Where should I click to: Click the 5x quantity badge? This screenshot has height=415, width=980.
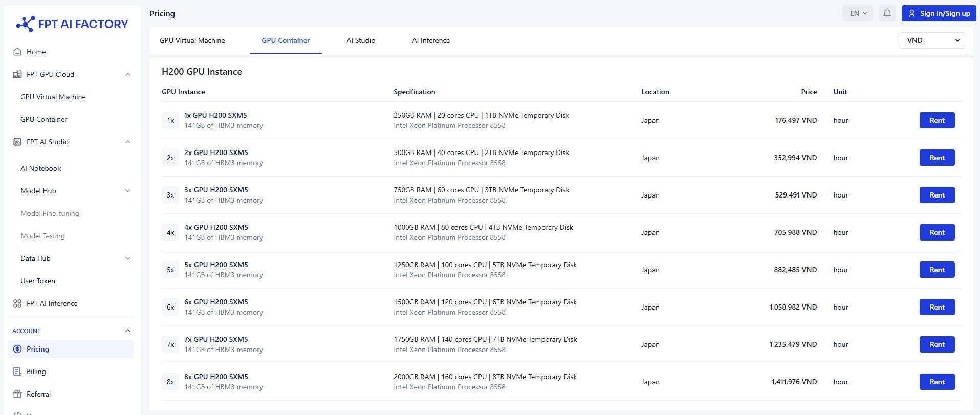[170, 270]
